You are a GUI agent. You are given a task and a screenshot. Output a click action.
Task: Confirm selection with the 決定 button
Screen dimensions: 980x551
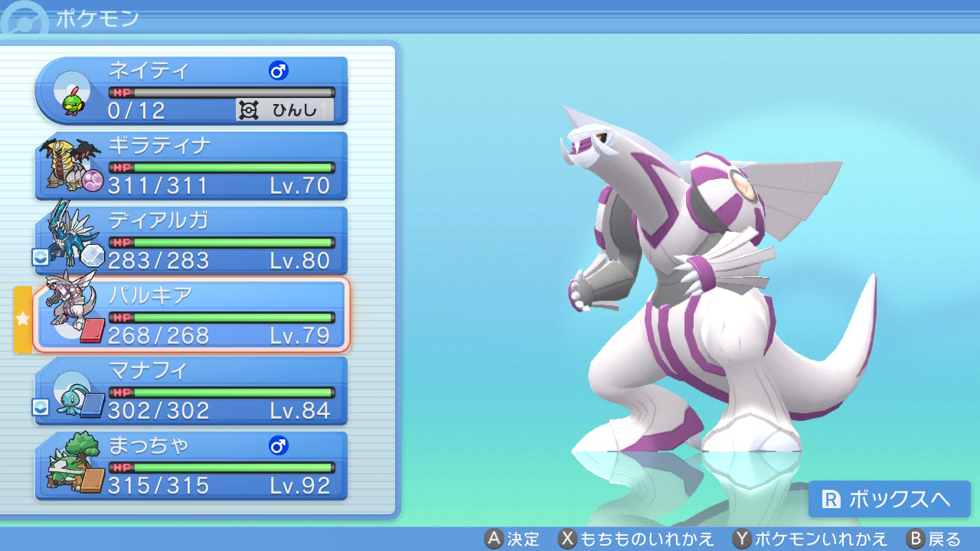(512, 539)
